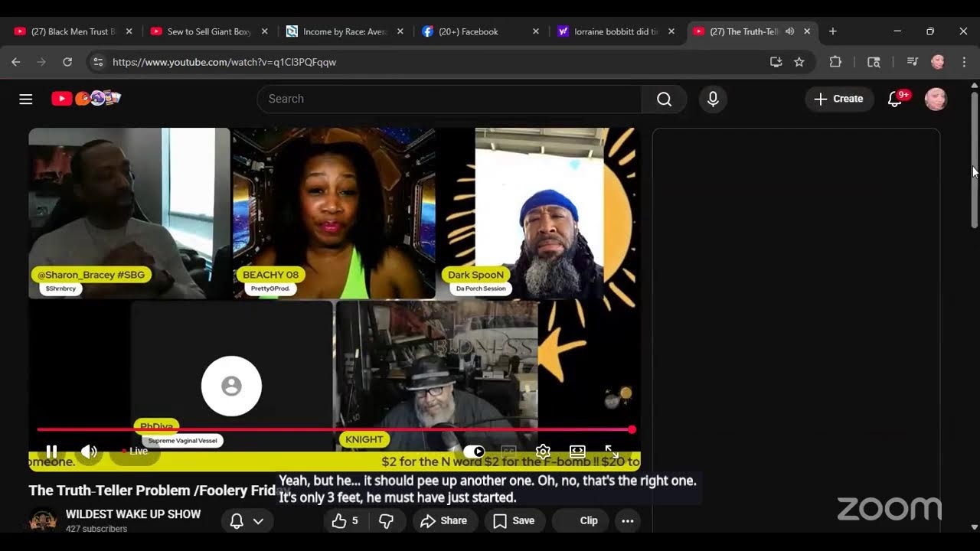Focus the YouTube search field
This screenshot has height=551, width=980.
point(449,99)
